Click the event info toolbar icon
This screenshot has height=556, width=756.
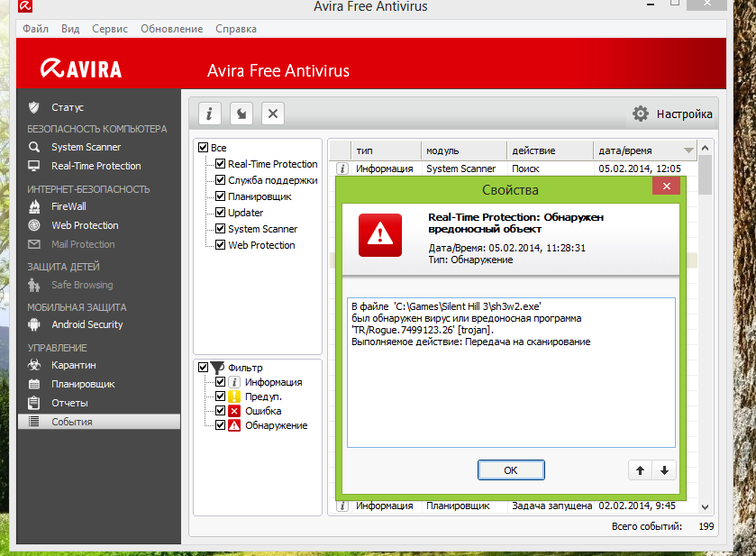point(209,114)
